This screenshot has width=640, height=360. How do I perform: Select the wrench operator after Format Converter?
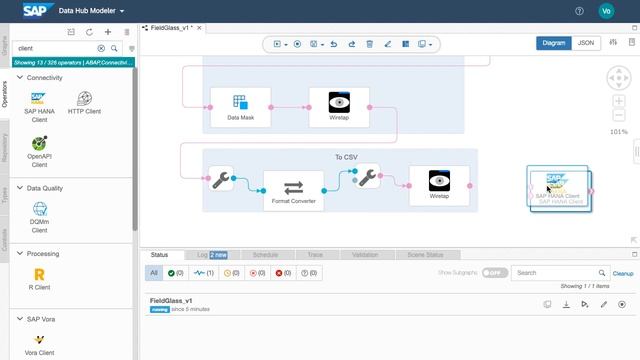[367, 176]
